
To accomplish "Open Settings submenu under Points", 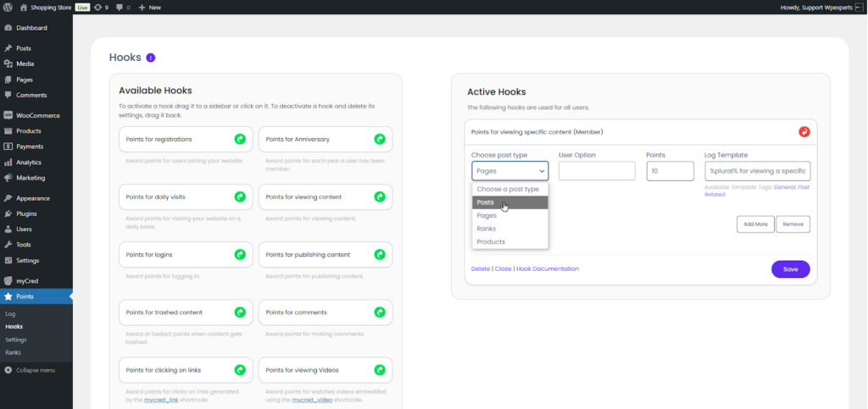I will click(x=16, y=340).
